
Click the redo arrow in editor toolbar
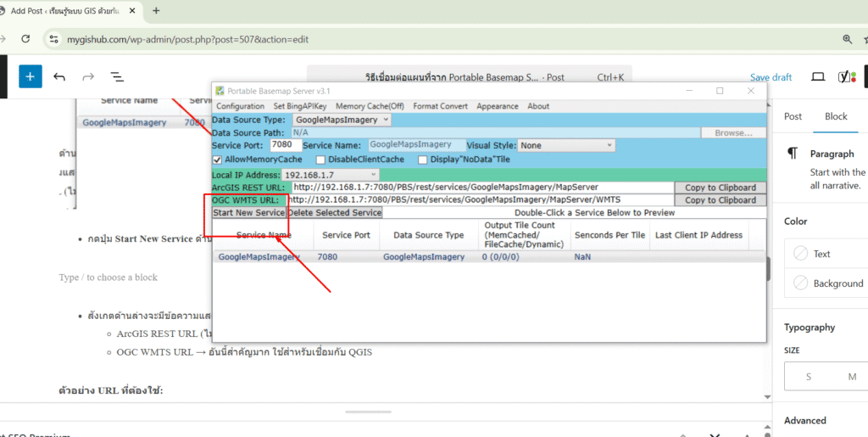[88, 77]
